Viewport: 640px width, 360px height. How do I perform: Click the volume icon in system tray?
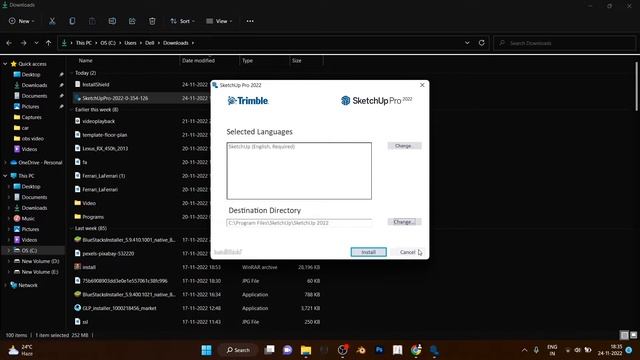(578, 350)
